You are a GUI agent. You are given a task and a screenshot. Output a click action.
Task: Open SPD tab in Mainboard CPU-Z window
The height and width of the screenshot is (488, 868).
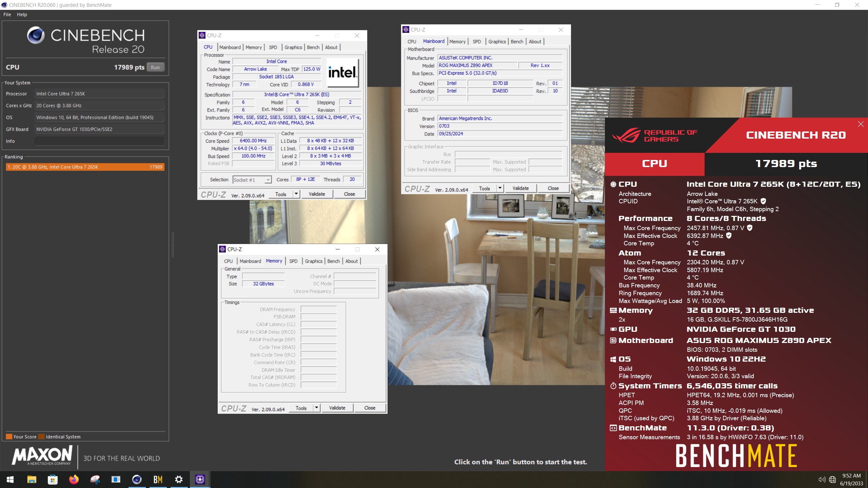point(477,42)
